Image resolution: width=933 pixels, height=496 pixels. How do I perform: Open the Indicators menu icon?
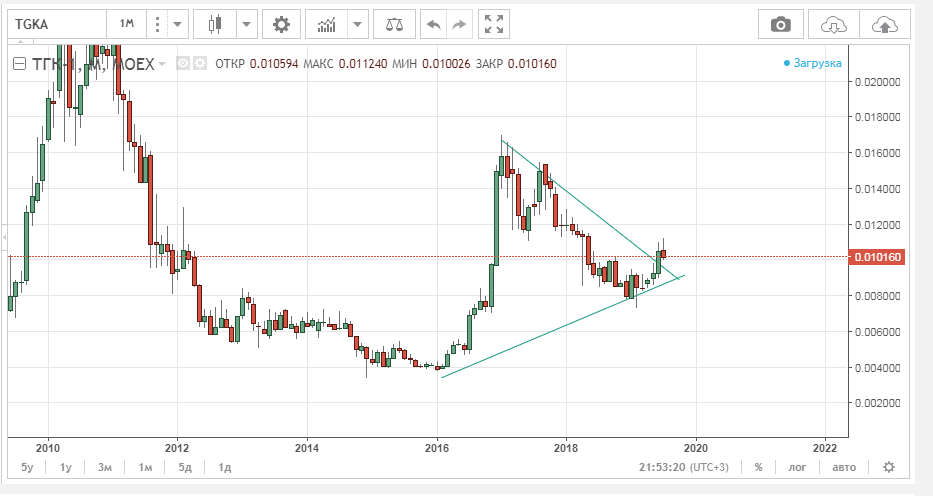pyautogui.click(x=327, y=24)
